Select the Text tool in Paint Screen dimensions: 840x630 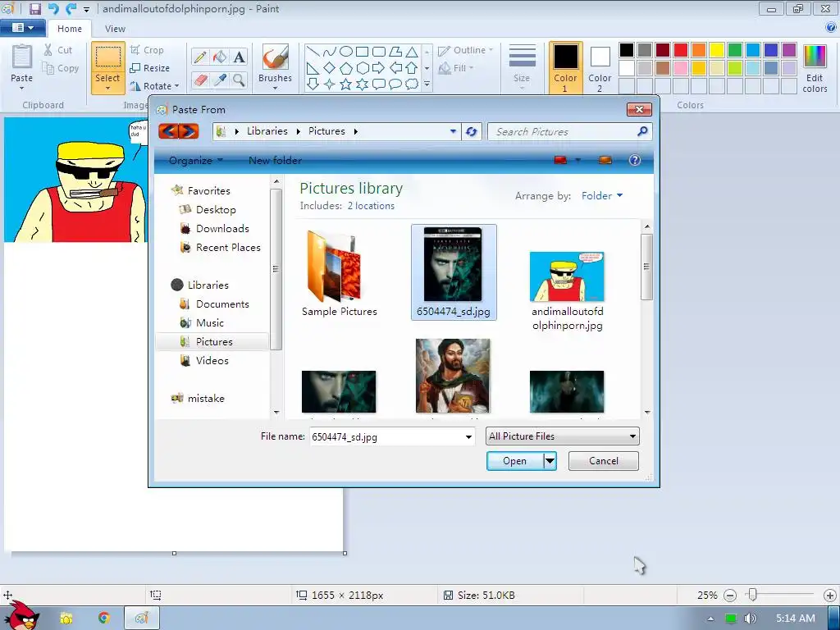(239, 57)
